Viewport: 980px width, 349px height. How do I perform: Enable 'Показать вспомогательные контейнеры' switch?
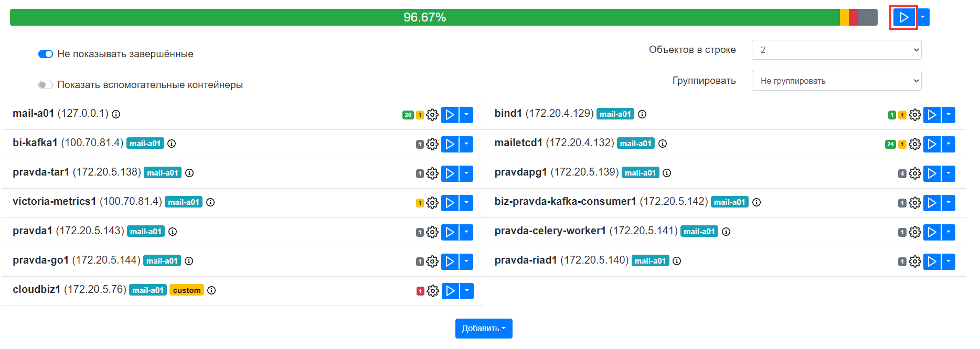[x=46, y=85]
